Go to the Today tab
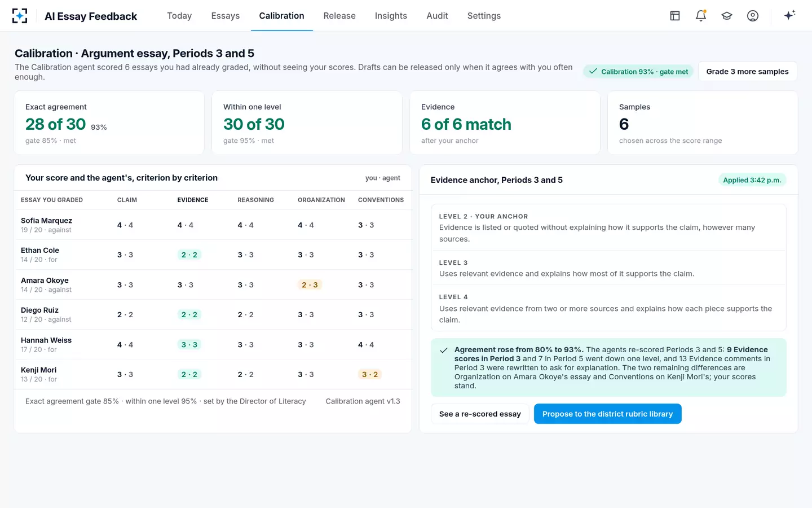 (x=179, y=16)
